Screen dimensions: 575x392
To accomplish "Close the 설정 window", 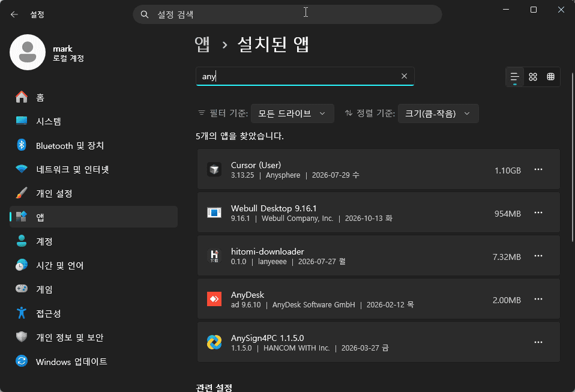I will 561,10.
